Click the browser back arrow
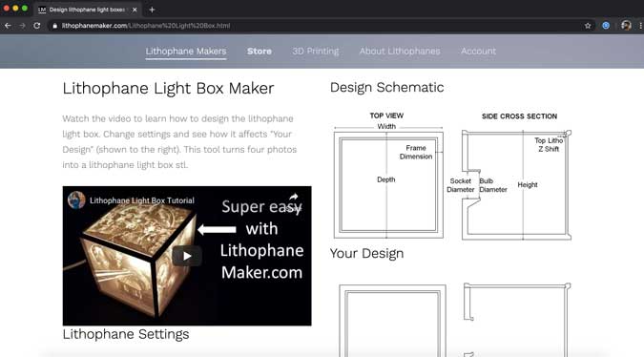This screenshot has height=357, width=644. coord(8,26)
